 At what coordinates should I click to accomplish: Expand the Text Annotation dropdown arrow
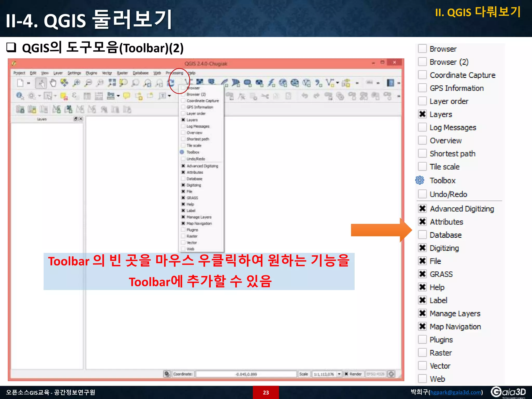(x=169, y=96)
